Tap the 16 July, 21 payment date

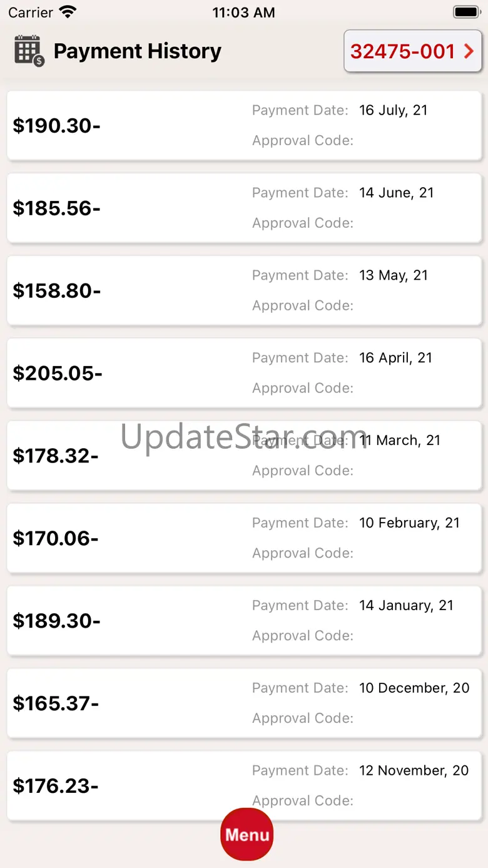click(394, 110)
